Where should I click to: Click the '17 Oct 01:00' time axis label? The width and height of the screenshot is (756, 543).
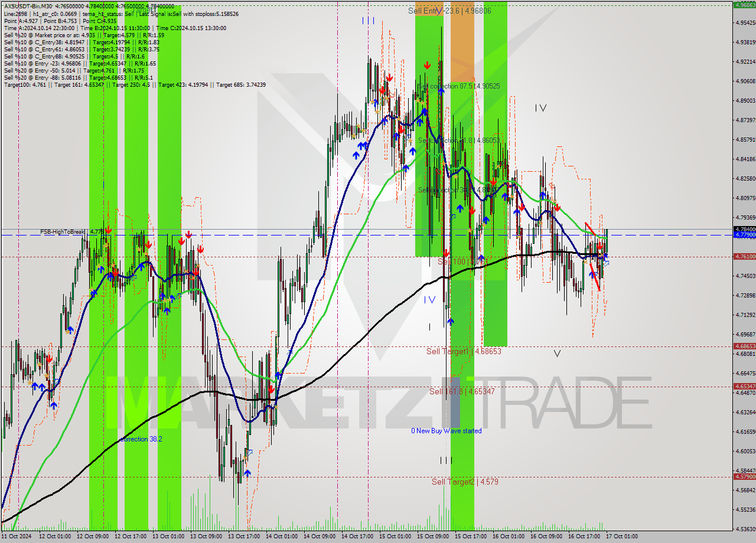(621, 537)
